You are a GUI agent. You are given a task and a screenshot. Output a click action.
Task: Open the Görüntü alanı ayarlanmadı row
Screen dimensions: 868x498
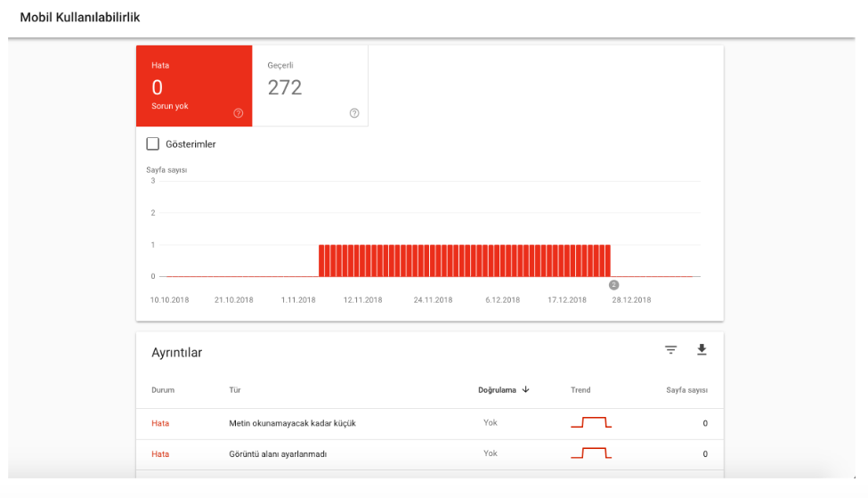(x=430, y=454)
